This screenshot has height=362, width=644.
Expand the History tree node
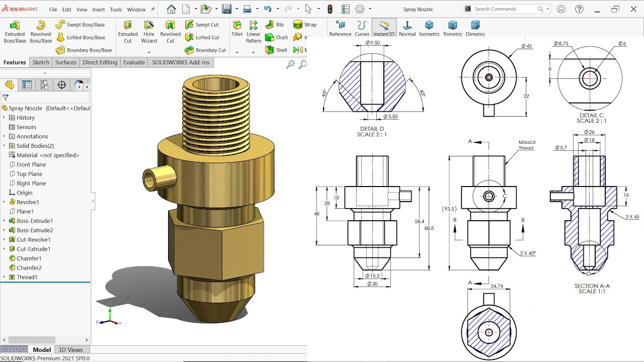tap(4, 118)
